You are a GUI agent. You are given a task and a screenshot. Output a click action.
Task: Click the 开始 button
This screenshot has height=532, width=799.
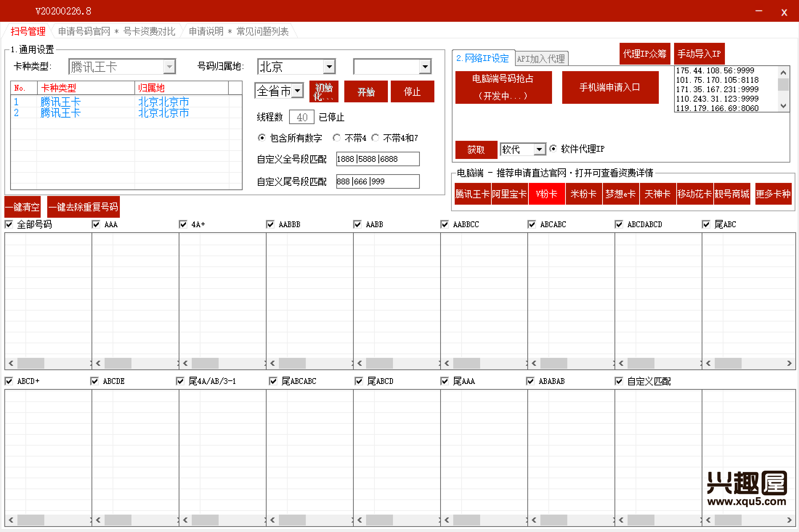pyautogui.click(x=366, y=91)
